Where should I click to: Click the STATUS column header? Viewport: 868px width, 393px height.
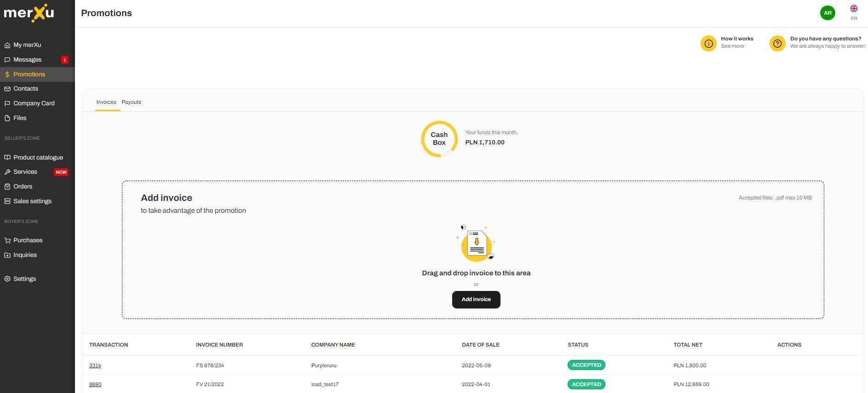(x=578, y=345)
